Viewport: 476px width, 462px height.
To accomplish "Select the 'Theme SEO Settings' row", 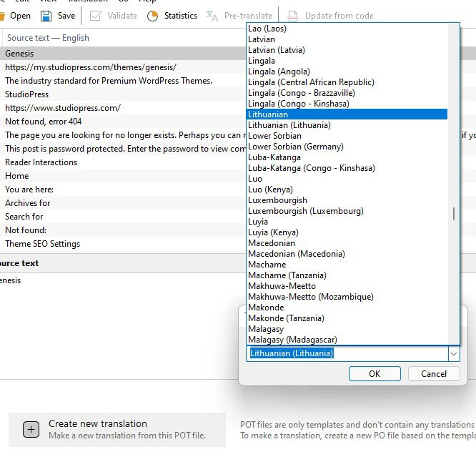I will [x=43, y=244].
